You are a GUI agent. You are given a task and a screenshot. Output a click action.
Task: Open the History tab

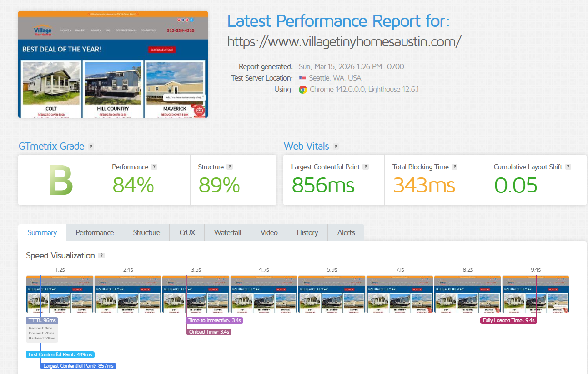(307, 232)
